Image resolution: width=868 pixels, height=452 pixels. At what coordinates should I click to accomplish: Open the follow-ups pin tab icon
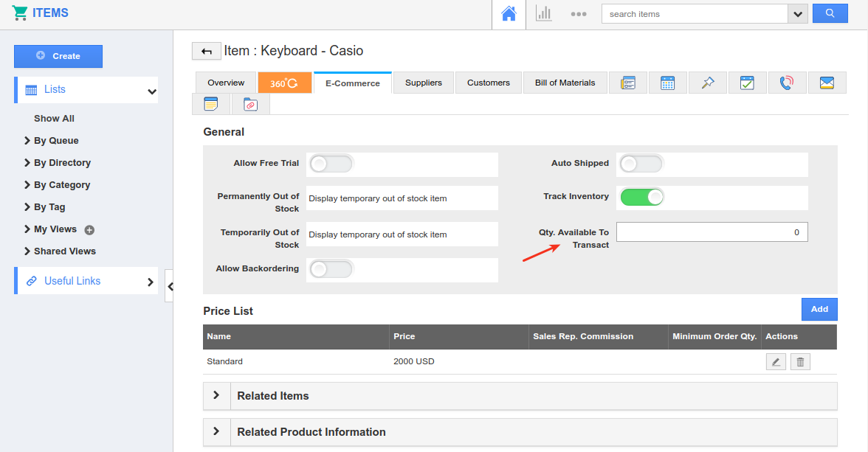pyautogui.click(x=707, y=83)
